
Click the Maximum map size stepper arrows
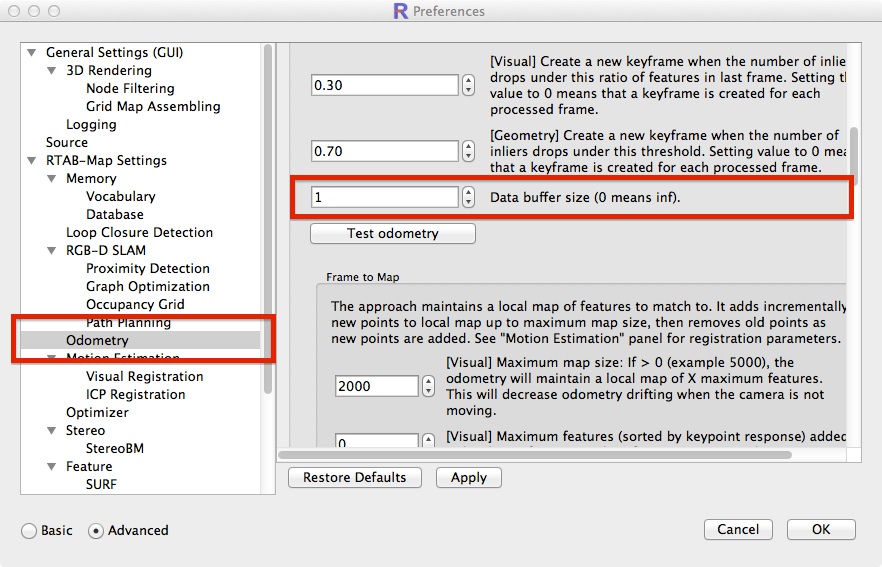(x=428, y=386)
